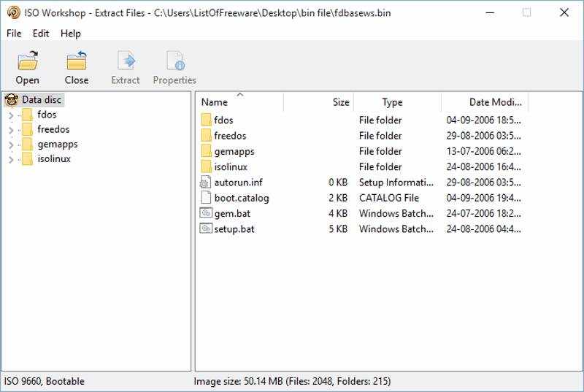Screen dimensions: 584x392
Task: Click the fdos folder icon in file list
Action: [206, 120]
